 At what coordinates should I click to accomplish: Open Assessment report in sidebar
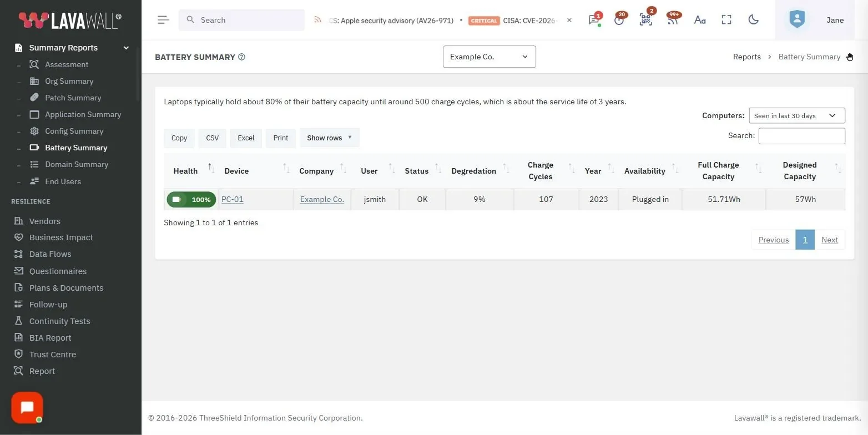(x=67, y=64)
